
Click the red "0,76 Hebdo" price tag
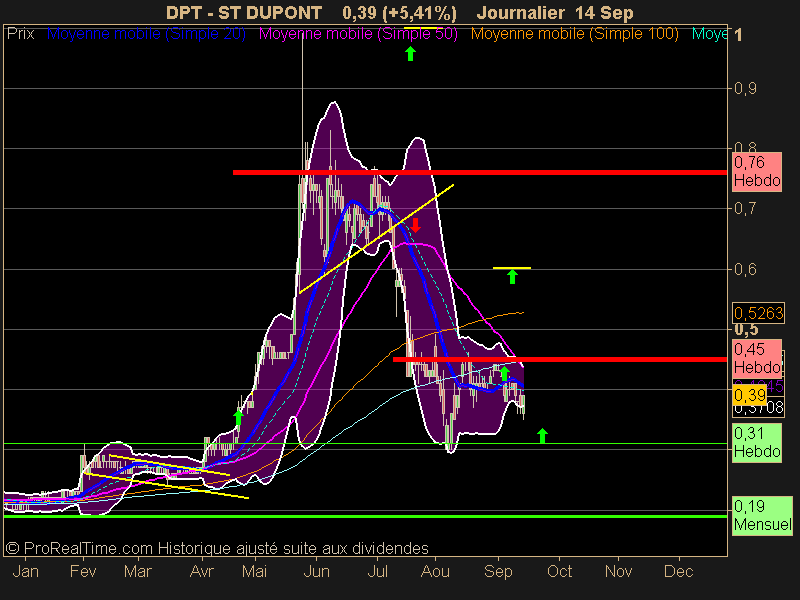click(x=757, y=172)
